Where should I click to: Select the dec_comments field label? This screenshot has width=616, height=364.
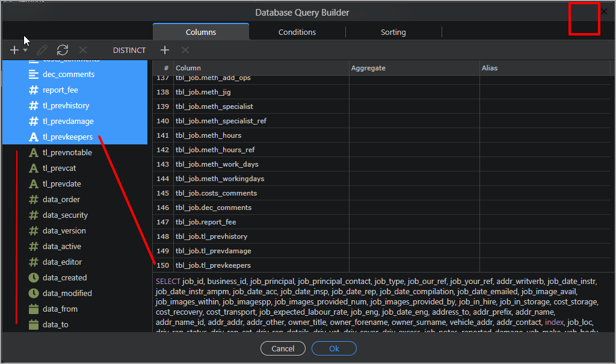(x=69, y=74)
